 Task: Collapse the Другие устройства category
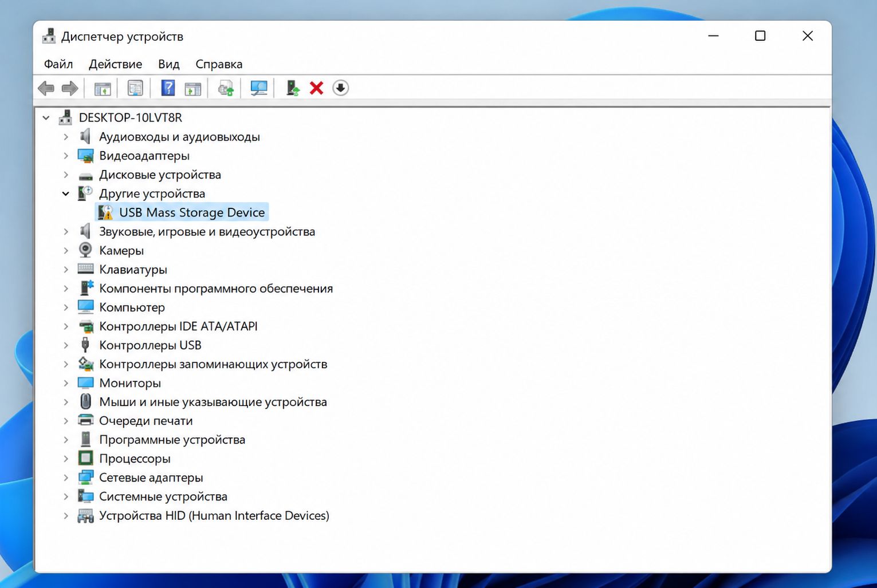pos(66,194)
